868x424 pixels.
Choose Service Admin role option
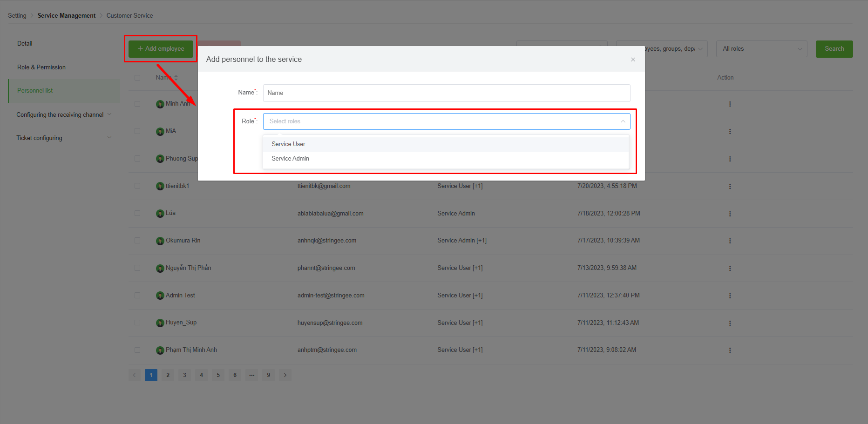(446, 159)
